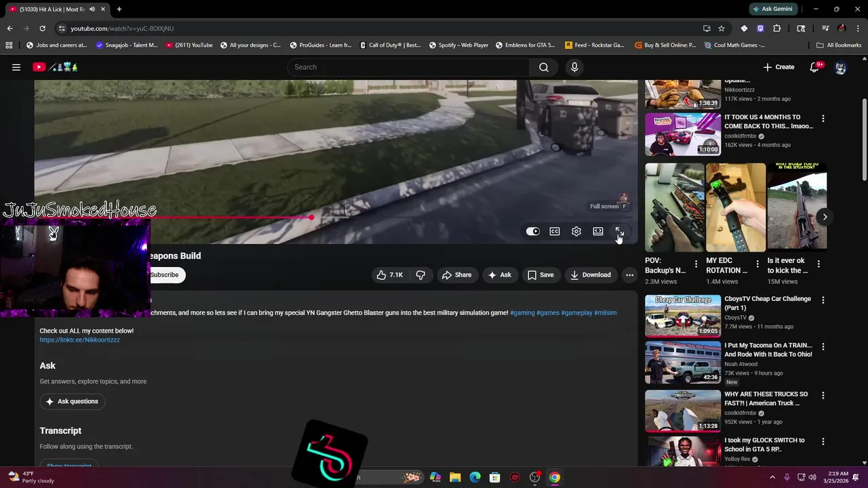Screen dimensions: 868x488
Task: Open Feed - Rockstar Games bookmark
Action: click(594, 45)
